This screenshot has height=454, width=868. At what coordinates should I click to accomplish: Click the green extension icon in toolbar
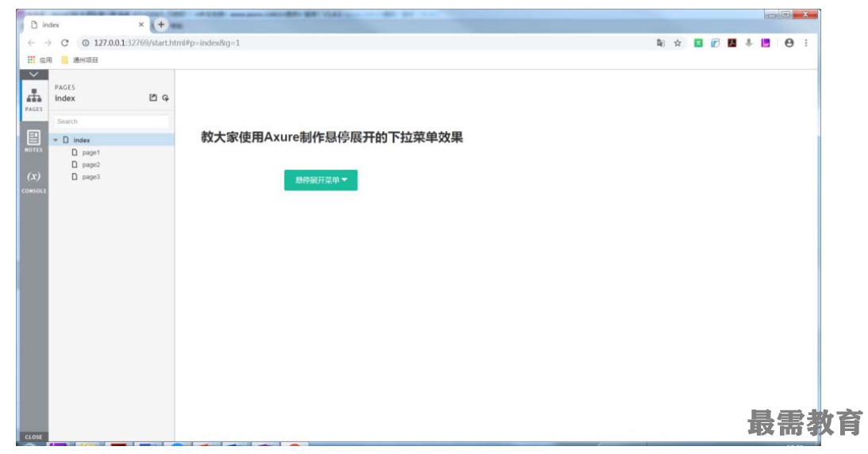click(x=699, y=43)
